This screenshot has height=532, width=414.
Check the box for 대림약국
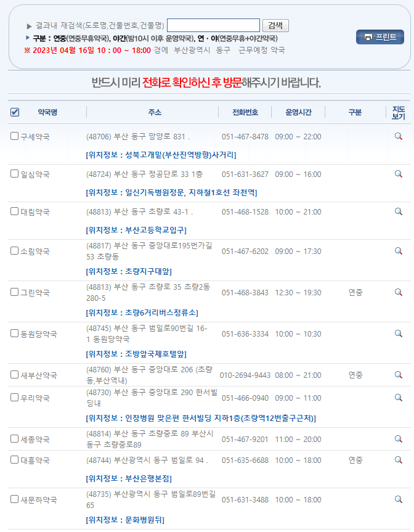(x=14, y=211)
